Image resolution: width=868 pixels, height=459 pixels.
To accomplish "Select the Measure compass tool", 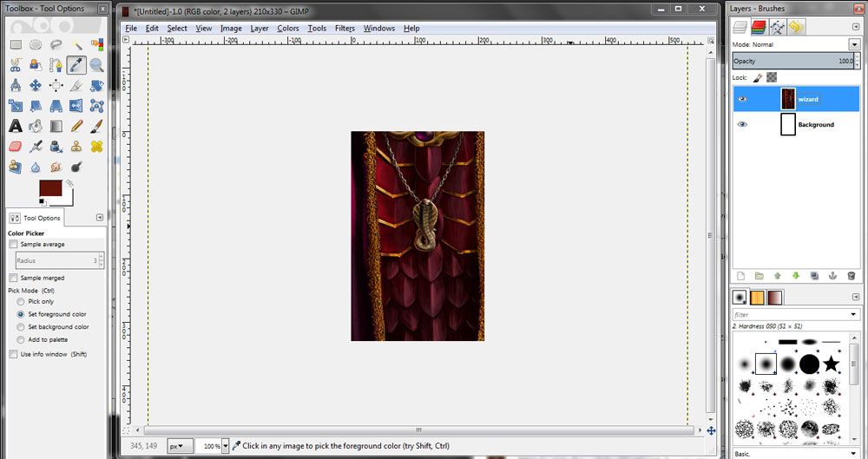I will [x=16, y=85].
